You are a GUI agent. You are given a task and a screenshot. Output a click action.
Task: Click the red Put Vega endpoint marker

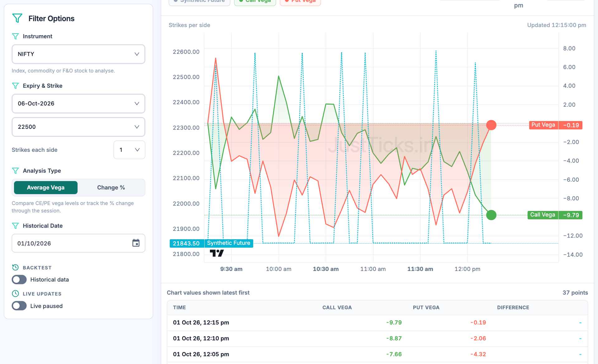[491, 125]
